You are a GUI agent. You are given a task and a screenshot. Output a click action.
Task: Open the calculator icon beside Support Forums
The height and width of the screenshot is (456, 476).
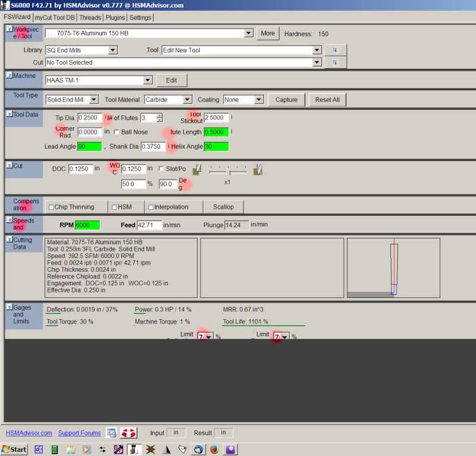(111, 433)
